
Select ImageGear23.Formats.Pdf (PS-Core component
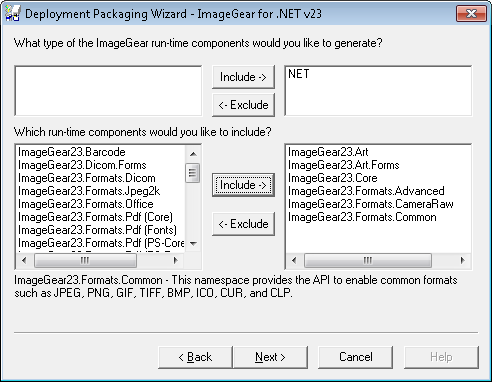pos(101,243)
